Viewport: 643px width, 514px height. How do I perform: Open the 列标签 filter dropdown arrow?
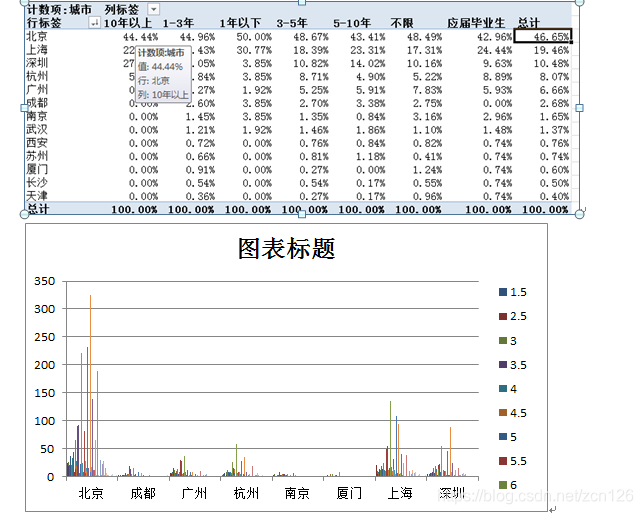pyautogui.click(x=153, y=9)
